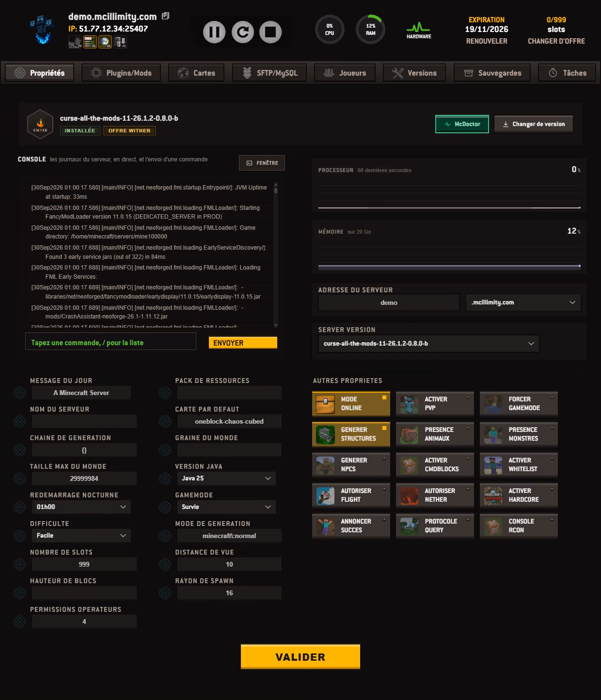Restart the server via circular arrow icon
This screenshot has height=700, width=601.
(243, 32)
